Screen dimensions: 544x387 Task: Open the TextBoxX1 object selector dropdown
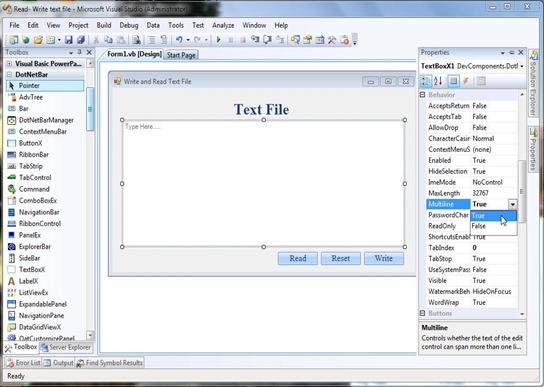coord(522,66)
